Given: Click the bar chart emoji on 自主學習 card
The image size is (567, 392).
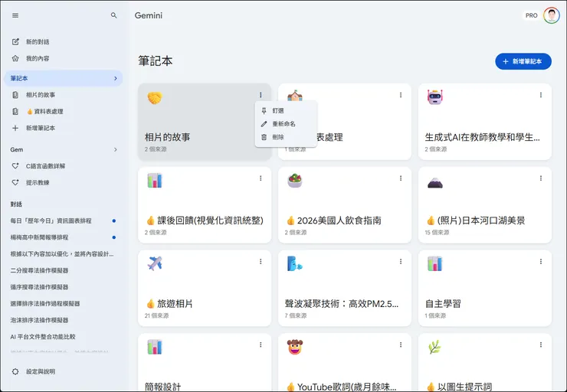Looking at the screenshot, I should 435,263.
